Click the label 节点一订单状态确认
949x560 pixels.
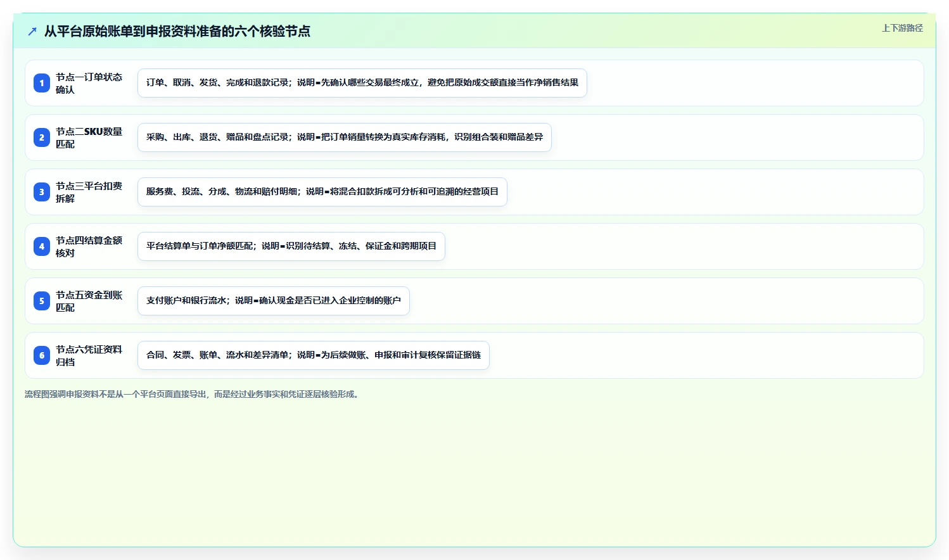point(89,83)
